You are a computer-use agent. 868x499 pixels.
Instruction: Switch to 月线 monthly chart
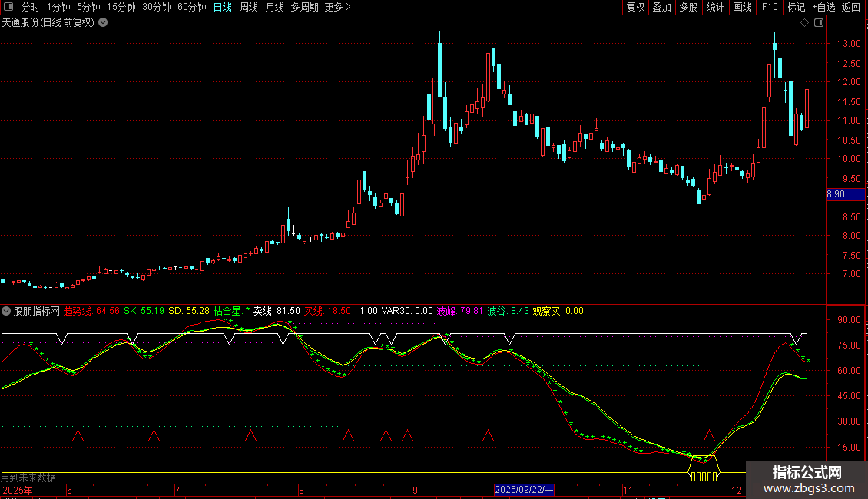tap(274, 7)
